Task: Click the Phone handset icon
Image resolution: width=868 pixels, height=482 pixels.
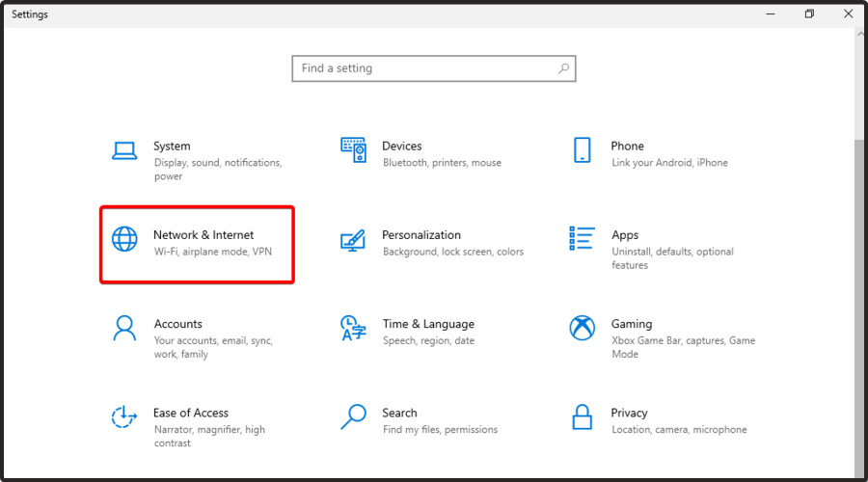Action: click(582, 150)
